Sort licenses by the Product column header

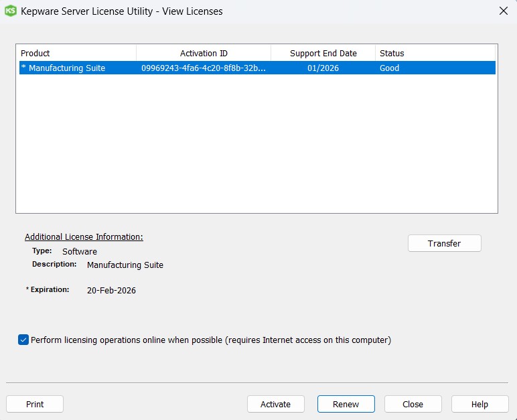[77, 53]
